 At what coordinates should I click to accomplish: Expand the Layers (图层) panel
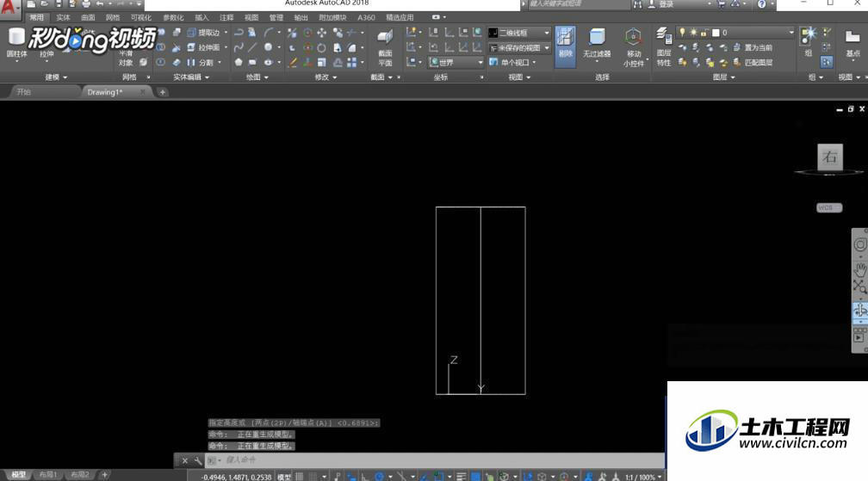pyautogui.click(x=723, y=77)
